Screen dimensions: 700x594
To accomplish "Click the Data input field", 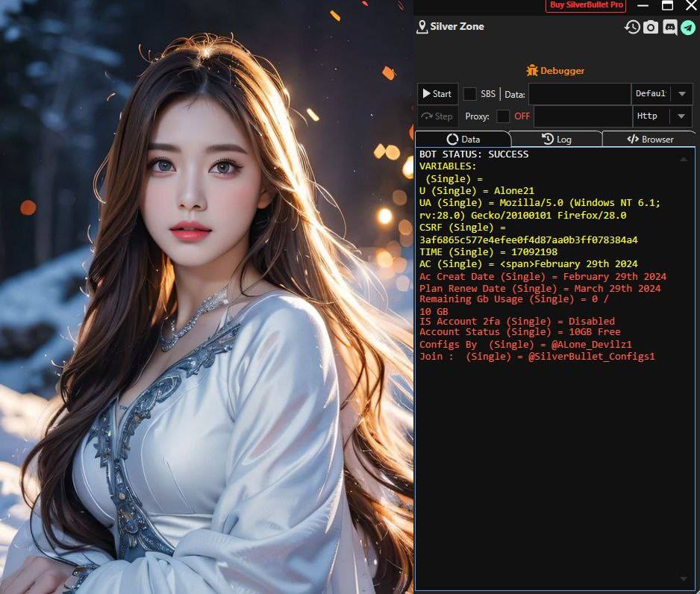I will coord(579,94).
